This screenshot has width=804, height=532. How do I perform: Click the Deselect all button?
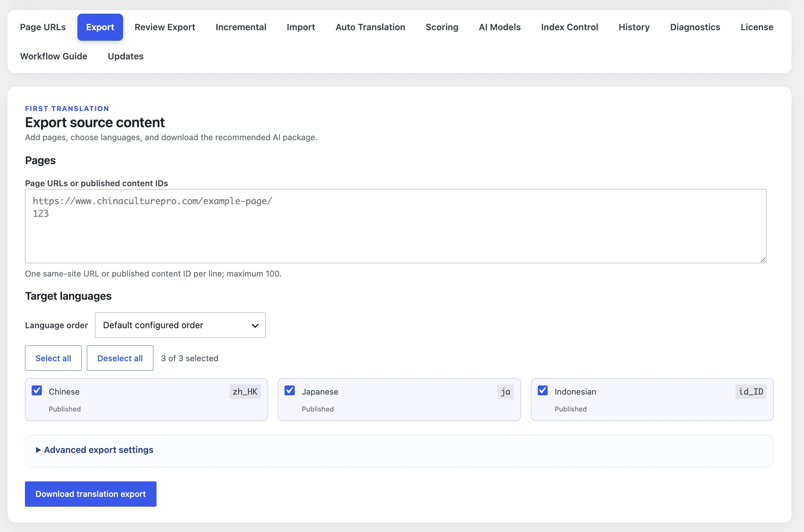120,358
